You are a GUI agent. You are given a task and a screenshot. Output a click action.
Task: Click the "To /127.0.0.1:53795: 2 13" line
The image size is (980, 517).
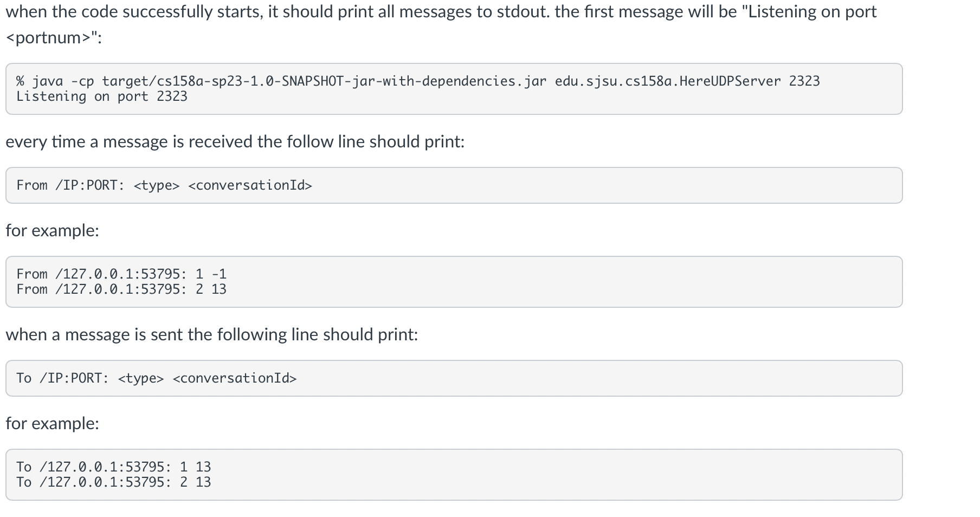[113, 482]
